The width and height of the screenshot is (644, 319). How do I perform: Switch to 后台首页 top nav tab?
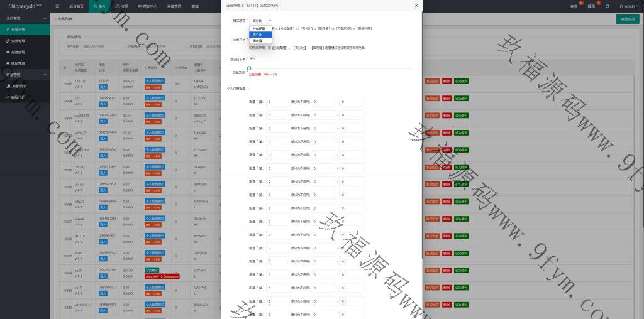tap(76, 6)
